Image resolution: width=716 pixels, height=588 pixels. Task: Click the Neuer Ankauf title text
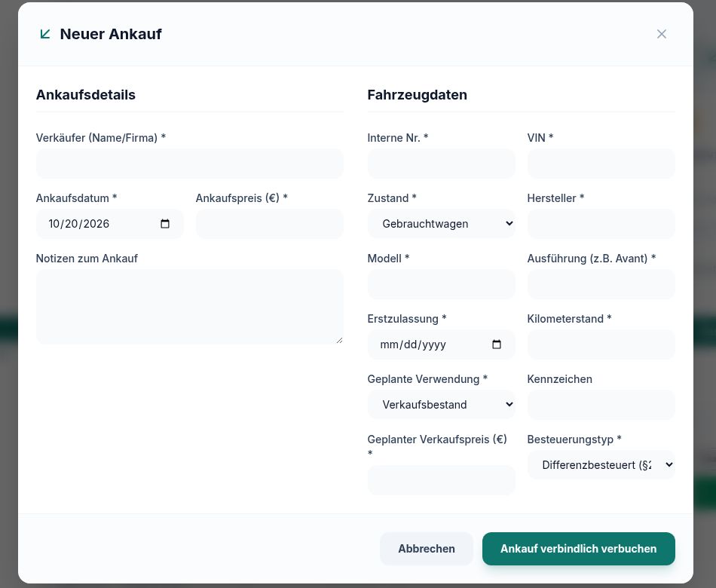pyautogui.click(x=111, y=34)
